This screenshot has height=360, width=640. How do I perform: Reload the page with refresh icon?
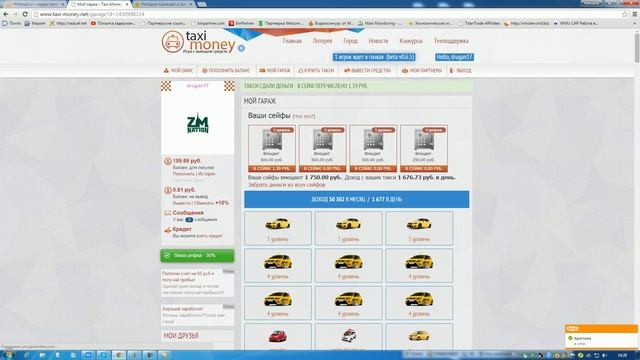(x=25, y=14)
